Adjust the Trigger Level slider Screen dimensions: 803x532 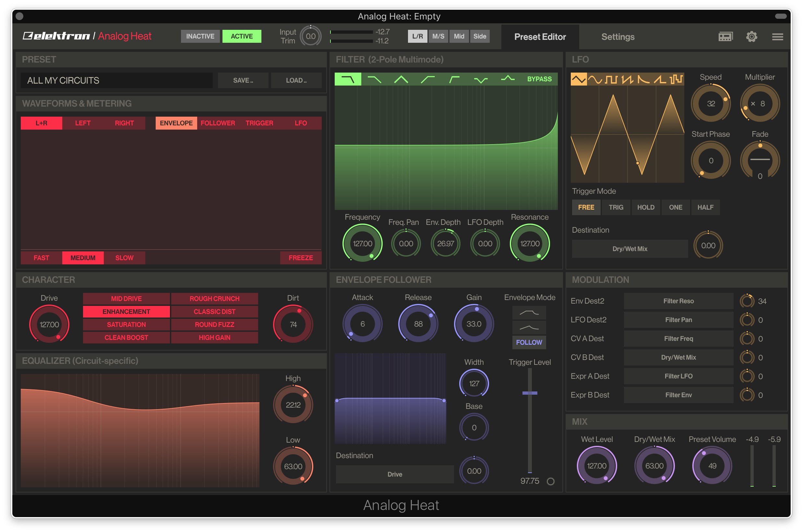529,393
